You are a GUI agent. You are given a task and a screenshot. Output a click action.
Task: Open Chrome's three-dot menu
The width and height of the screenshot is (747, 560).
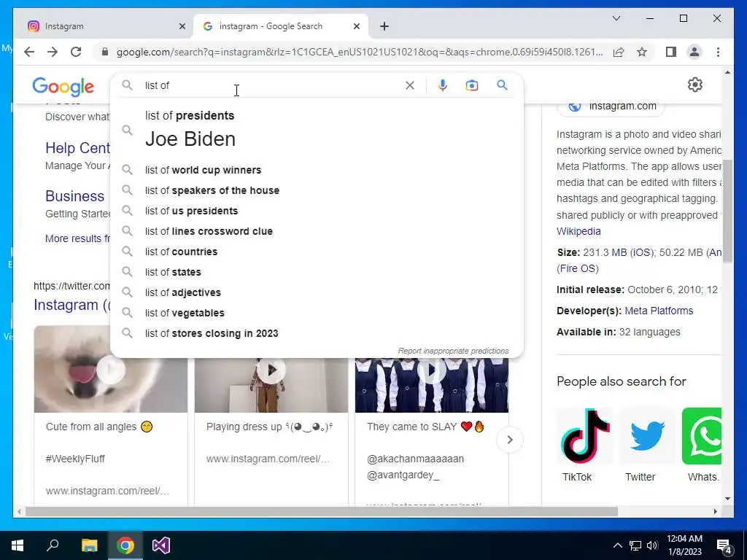coord(718,52)
